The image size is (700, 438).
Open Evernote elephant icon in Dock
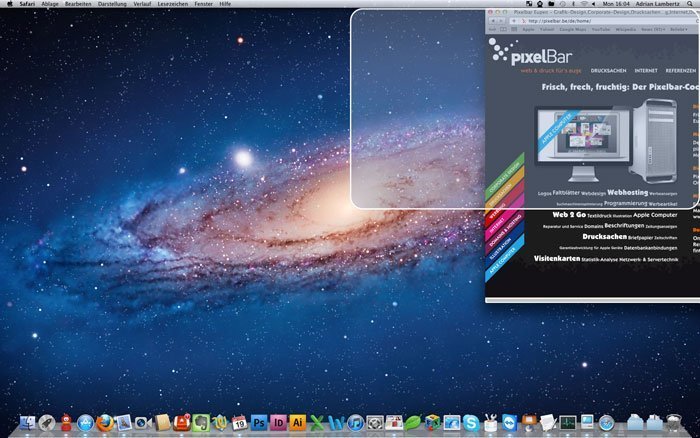[x=201, y=422]
